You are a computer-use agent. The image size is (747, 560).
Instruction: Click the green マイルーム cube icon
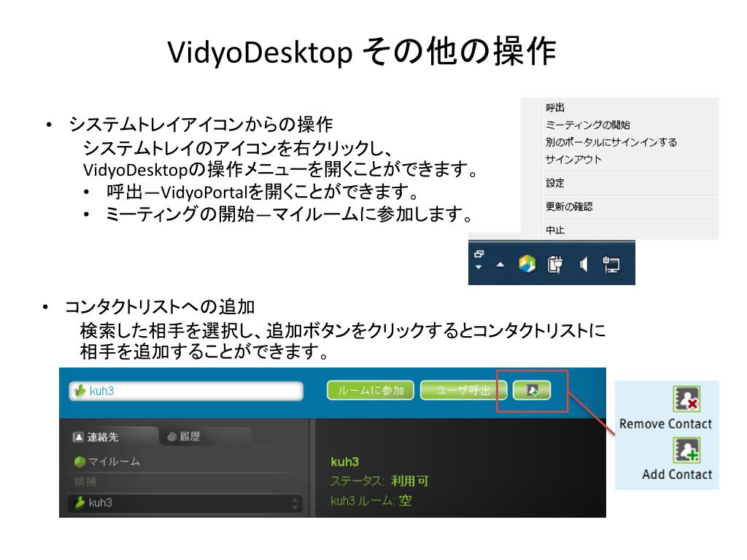tap(80, 462)
